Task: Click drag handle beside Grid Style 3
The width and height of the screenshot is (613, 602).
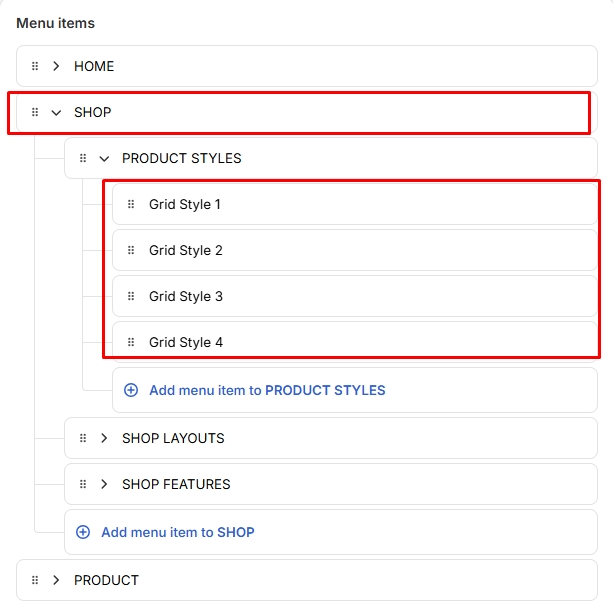Action: (x=131, y=296)
